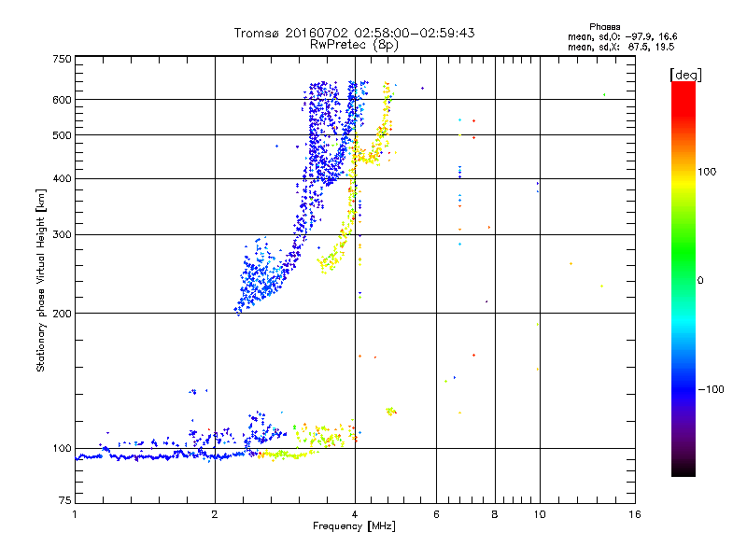The width and height of the screenshot is (747, 560).
Task: Click the y-axis '500' tick label
Action: pyautogui.click(x=62, y=135)
